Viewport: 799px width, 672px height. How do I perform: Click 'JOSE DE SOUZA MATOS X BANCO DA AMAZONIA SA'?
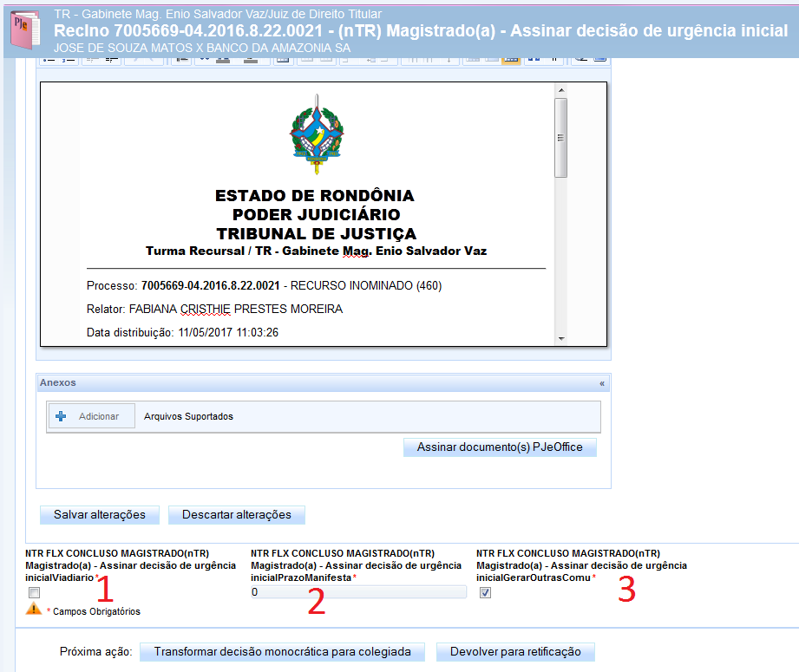[202, 49]
